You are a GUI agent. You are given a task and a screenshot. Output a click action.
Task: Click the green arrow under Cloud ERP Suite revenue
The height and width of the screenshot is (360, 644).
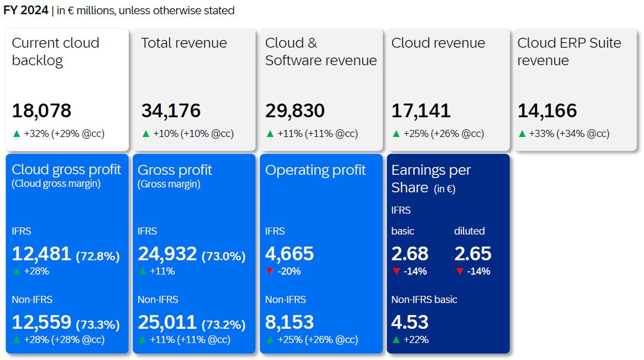tap(522, 134)
